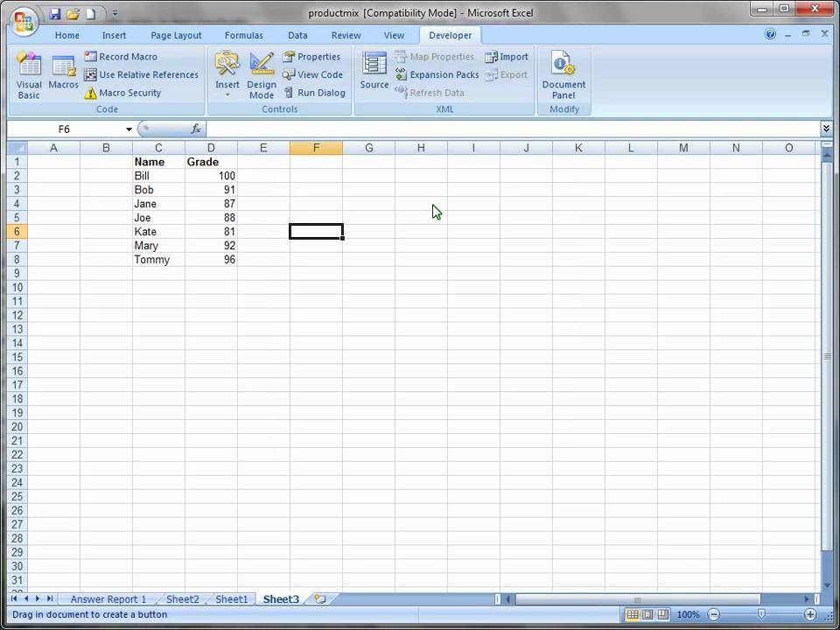The height and width of the screenshot is (630, 840).
Task: Select column F header
Action: [x=316, y=148]
